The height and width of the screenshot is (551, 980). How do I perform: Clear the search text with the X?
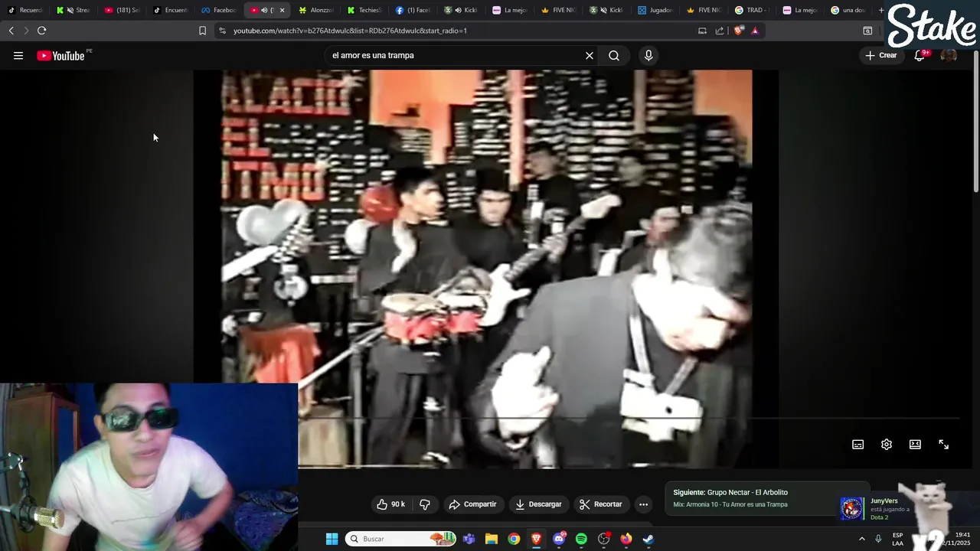(x=590, y=56)
